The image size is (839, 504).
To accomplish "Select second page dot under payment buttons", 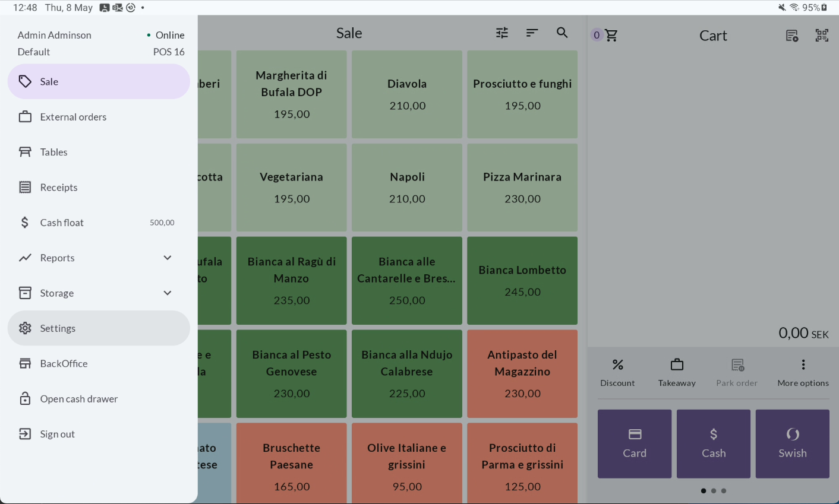I will point(714,491).
